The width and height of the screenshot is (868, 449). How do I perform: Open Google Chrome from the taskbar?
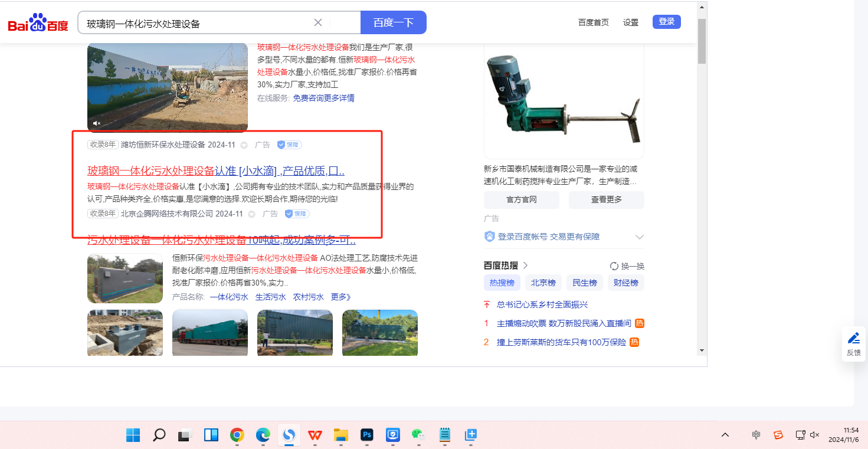pos(237,435)
